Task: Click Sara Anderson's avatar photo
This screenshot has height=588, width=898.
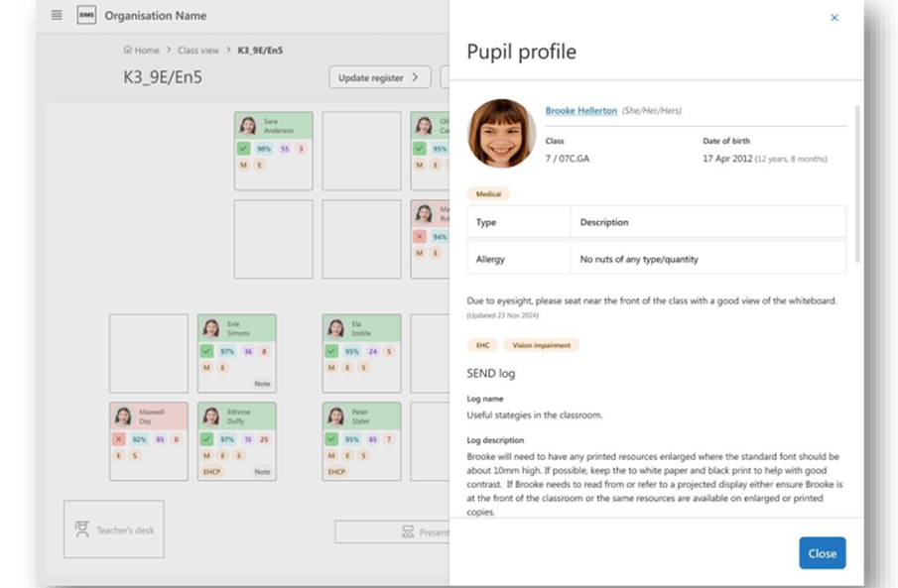Action: click(x=248, y=126)
